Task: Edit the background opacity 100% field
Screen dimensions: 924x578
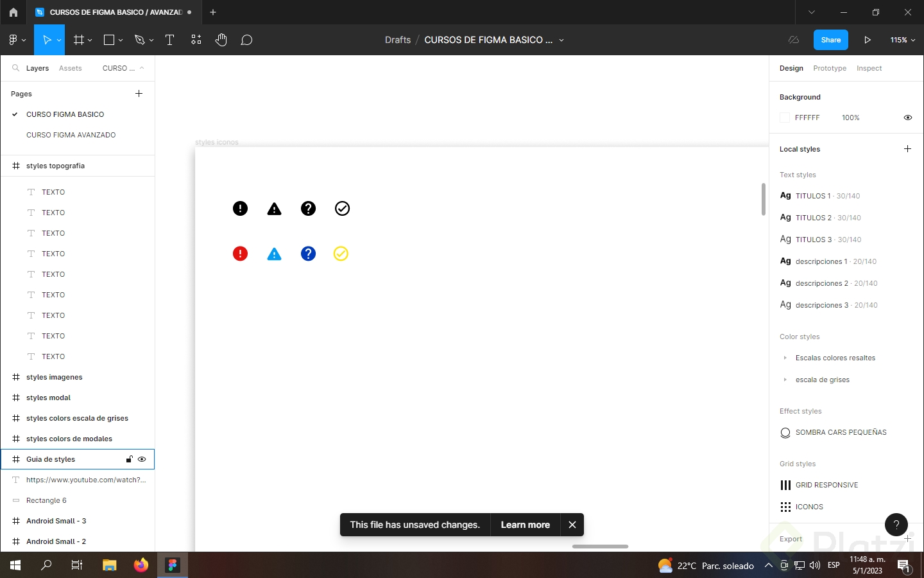Action: pos(851,118)
